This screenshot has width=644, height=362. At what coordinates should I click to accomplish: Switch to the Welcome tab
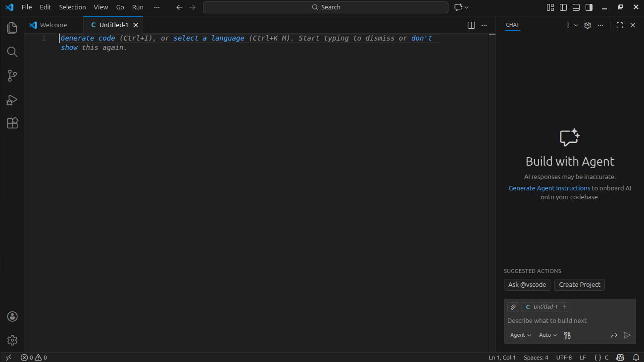(x=53, y=25)
